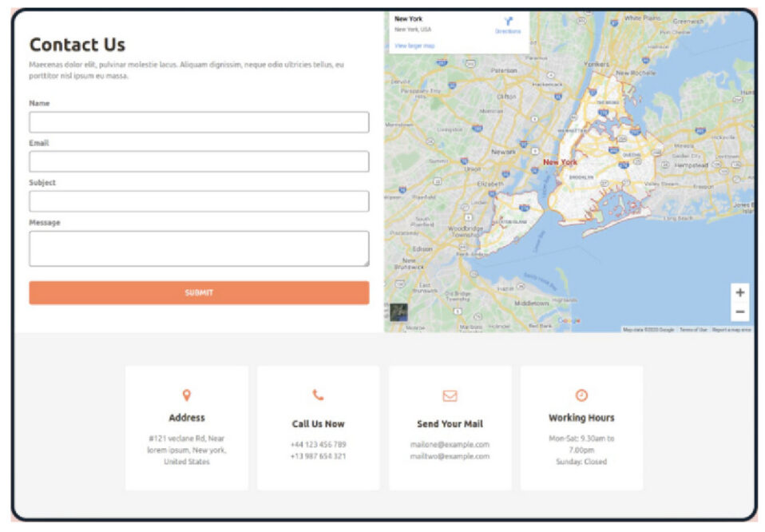Click inside the Name input field
The image size is (765, 532).
coord(198,121)
